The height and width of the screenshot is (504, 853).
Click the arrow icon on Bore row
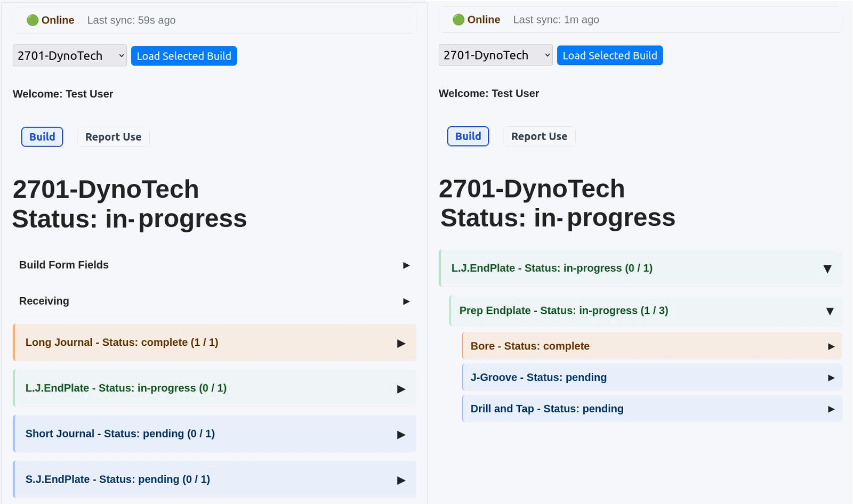(831, 346)
